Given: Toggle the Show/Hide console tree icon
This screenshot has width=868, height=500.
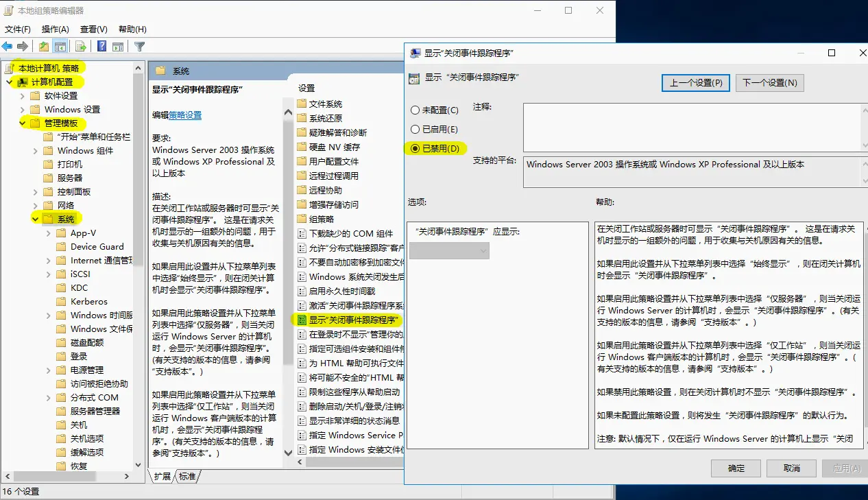Looking at the screenshot, I should pyautogui.click(x=60, y=47).
